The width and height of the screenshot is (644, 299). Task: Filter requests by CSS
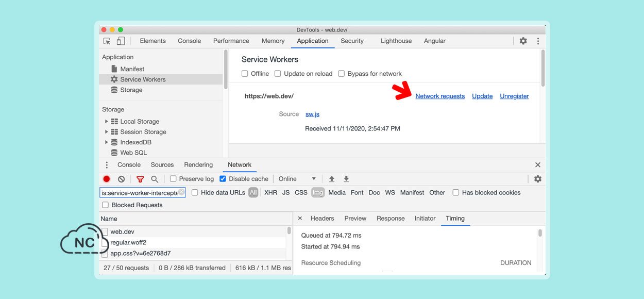click(301, 193)
